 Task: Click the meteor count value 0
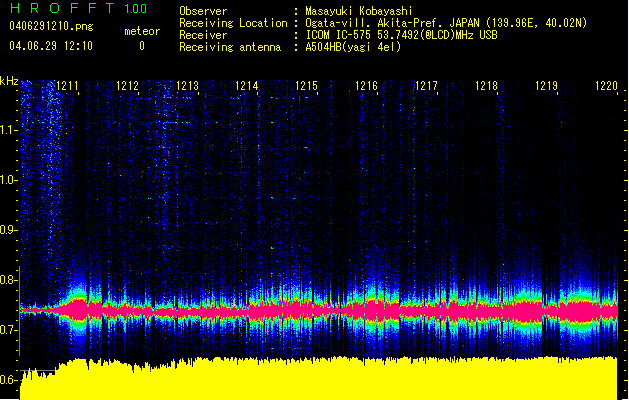point(141,46)
